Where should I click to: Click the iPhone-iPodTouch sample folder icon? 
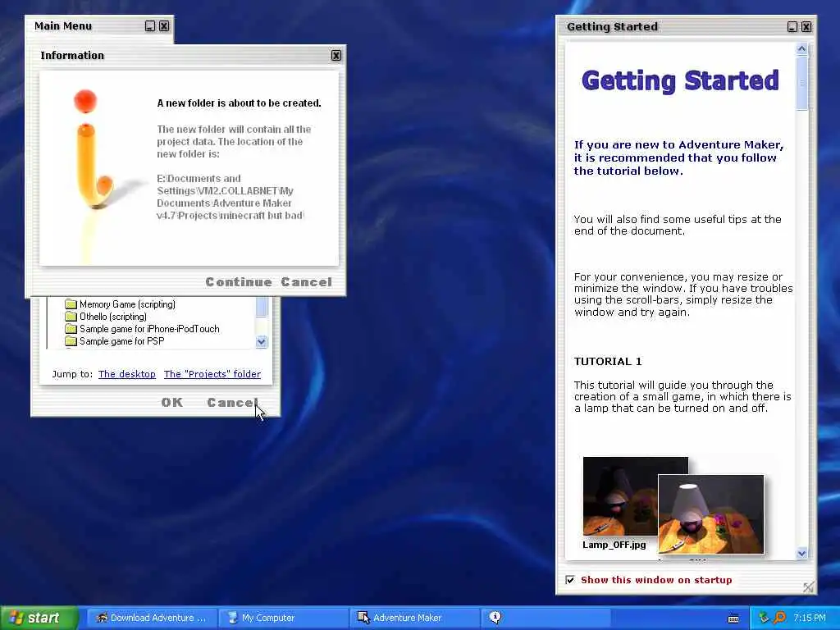coord(71,329)
